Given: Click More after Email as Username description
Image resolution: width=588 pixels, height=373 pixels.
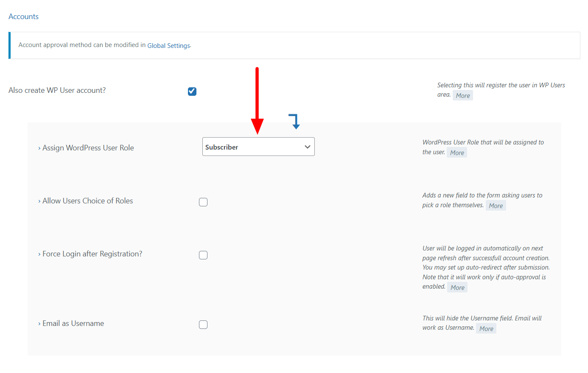Looking at the screenshot, I should pyautogui.click(x=486, y=329).
